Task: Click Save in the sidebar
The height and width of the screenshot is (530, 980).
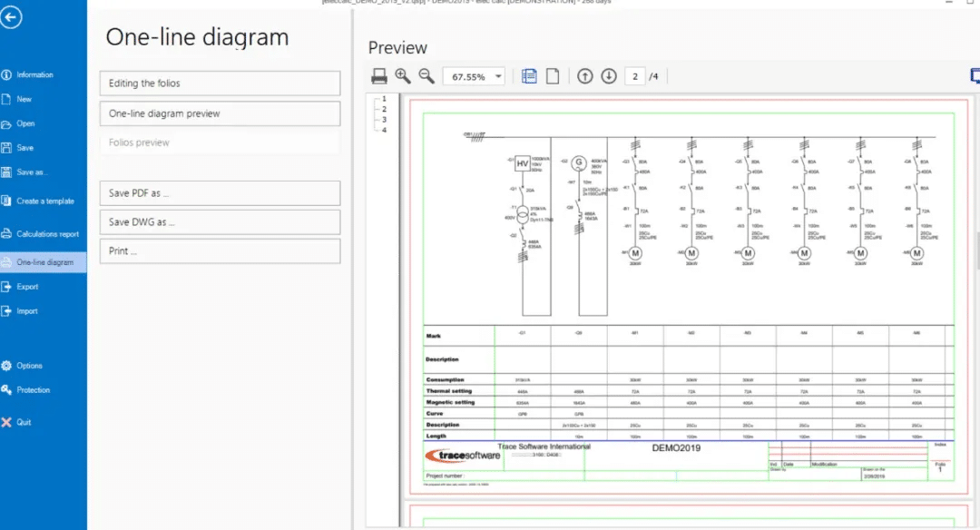Action: pyautogui.click(x=25, y=148)
